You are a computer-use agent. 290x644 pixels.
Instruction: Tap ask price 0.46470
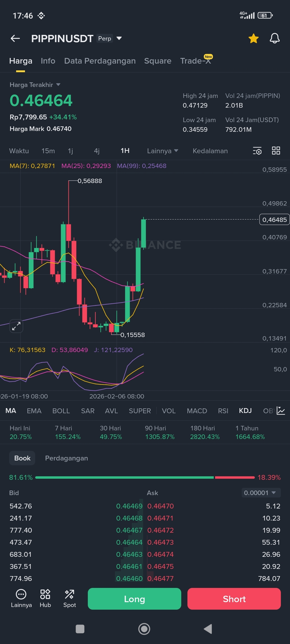161,506
